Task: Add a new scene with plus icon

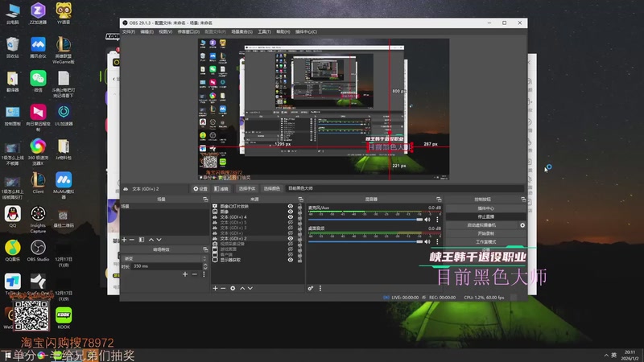Action: [125, 240]
